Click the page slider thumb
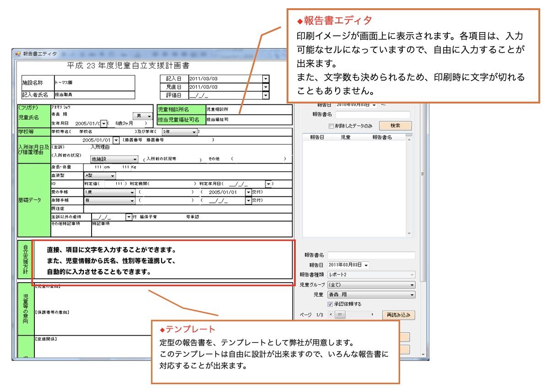 click(340, 315)
